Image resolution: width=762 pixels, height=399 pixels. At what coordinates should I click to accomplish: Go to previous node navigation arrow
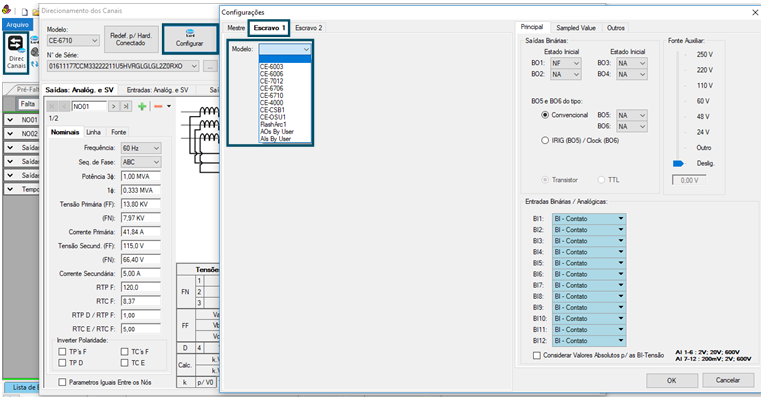click(x=64, y=106)
